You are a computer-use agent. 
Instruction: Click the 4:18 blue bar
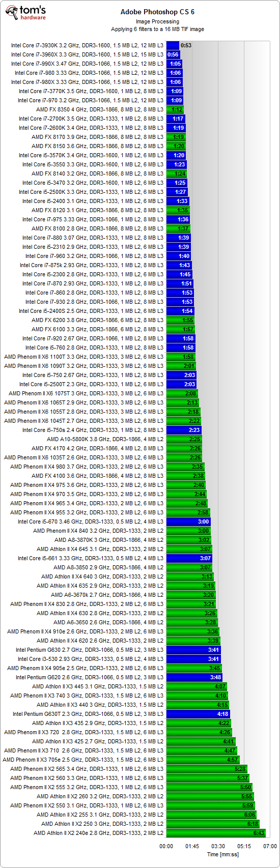[x=198, y=714]
